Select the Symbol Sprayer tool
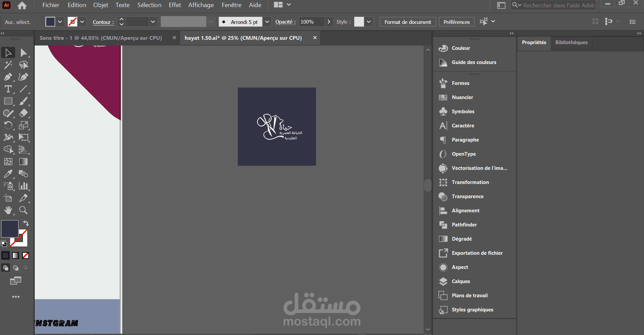Viewport: 644px width, 335px height. pos(8,186)
